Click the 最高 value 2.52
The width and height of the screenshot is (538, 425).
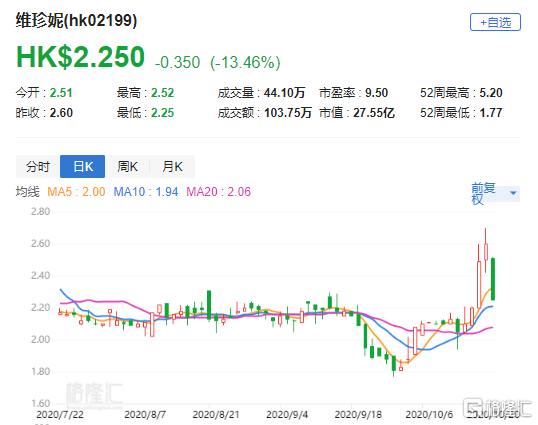162,93
